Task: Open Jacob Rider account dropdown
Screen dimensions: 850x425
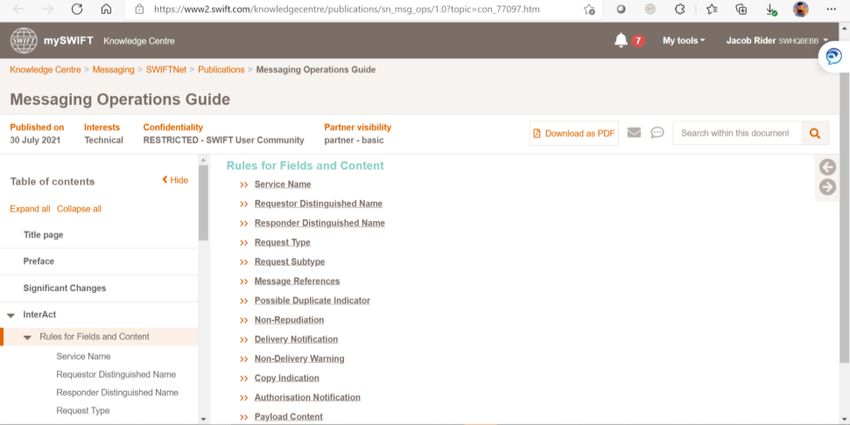Action: pyautogui.click(x=777, y=41)
